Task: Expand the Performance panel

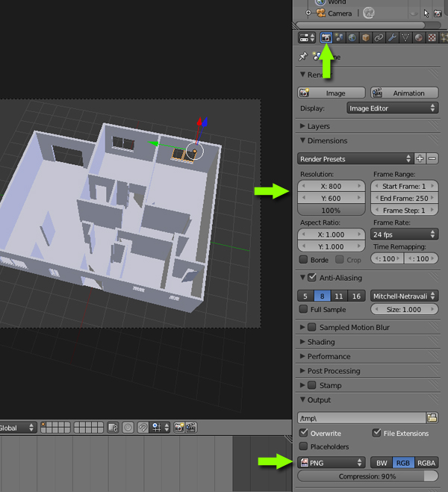Action: point(302,356)
